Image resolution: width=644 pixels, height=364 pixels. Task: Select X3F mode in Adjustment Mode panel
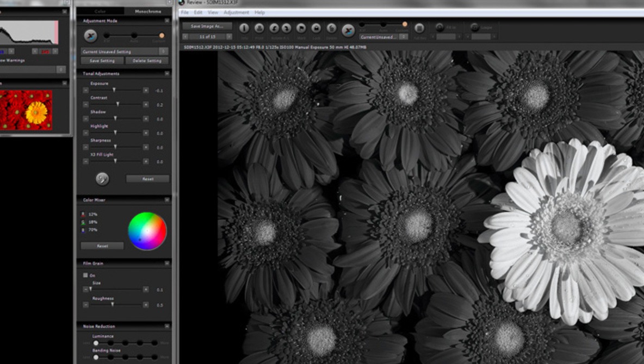[x=107, y=36]
